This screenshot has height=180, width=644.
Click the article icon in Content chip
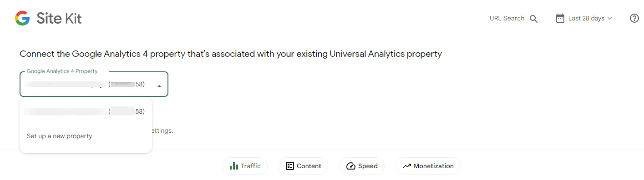[x=289, y=166]
